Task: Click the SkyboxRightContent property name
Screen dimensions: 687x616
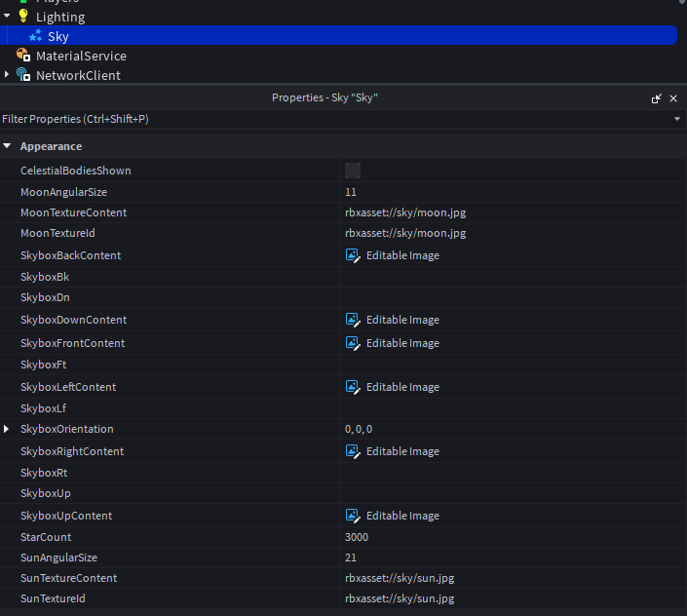Action: (72, 451)
